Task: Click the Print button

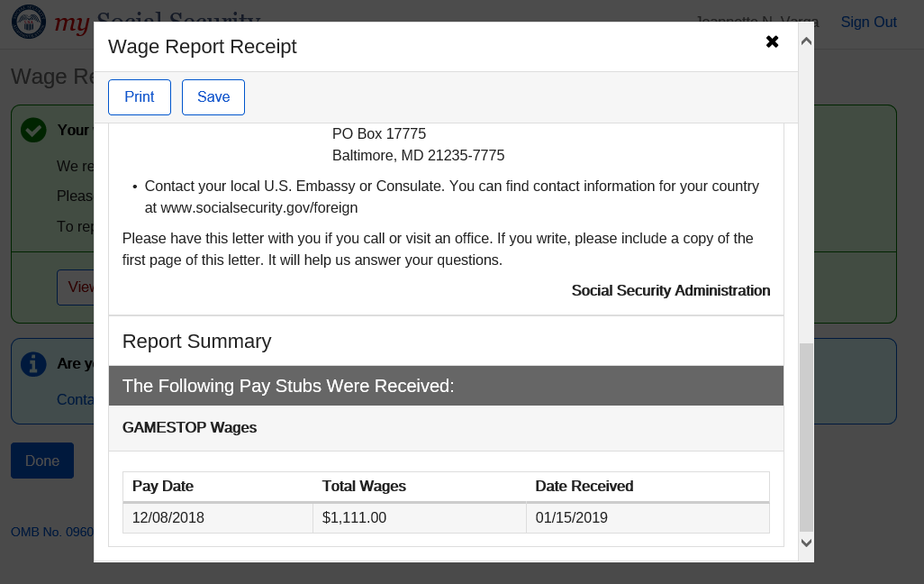Action: click(x=140, y=97)
